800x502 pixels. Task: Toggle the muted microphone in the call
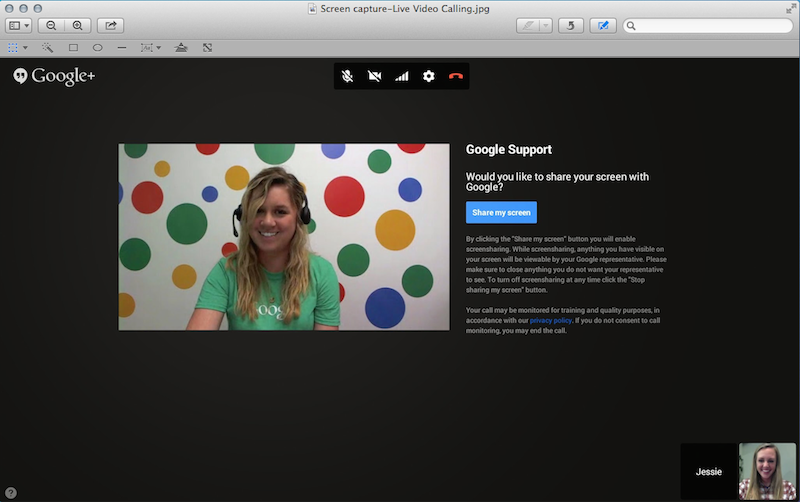tap(347, 76)
